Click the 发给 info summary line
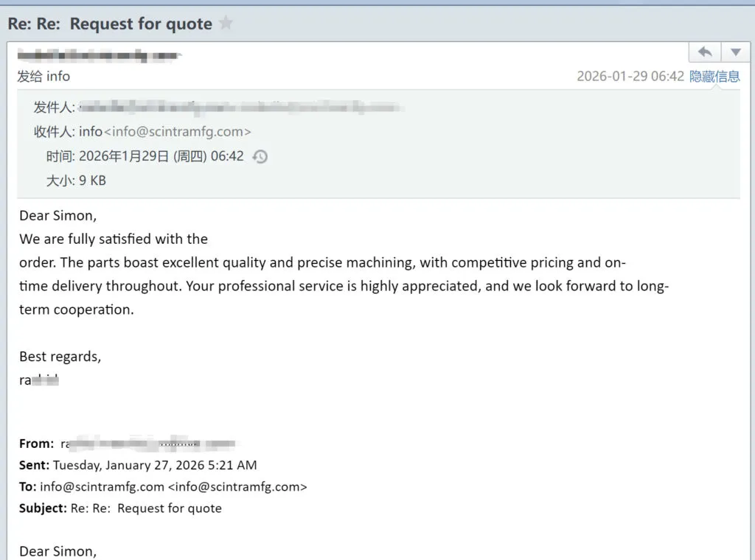755x560 pixels. pyautogui.click(x=44, y=76)
